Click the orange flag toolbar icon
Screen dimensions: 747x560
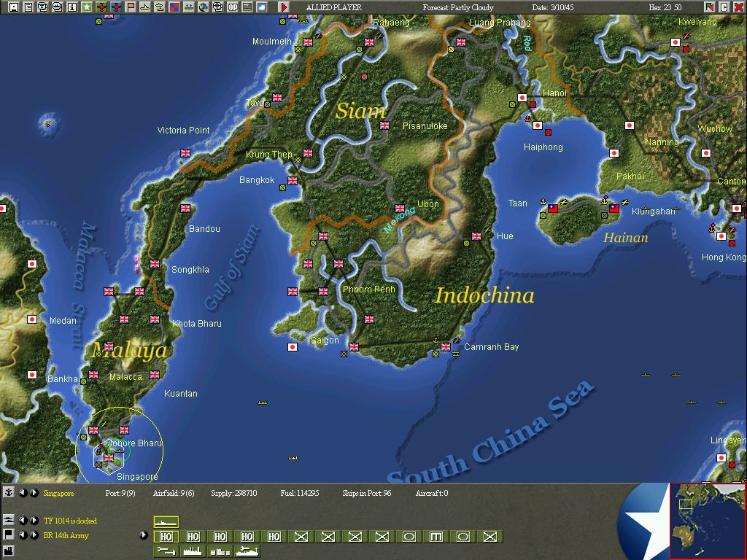pos(130,7)
